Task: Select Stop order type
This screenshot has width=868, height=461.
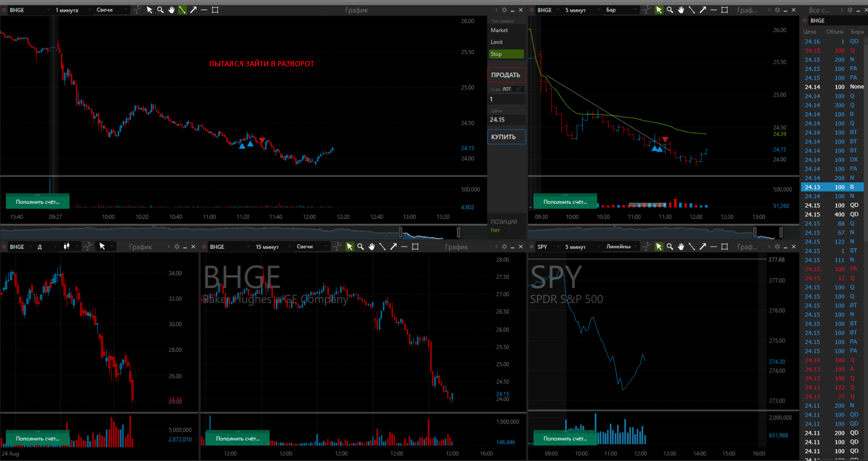Action: [x=506, y=54]
